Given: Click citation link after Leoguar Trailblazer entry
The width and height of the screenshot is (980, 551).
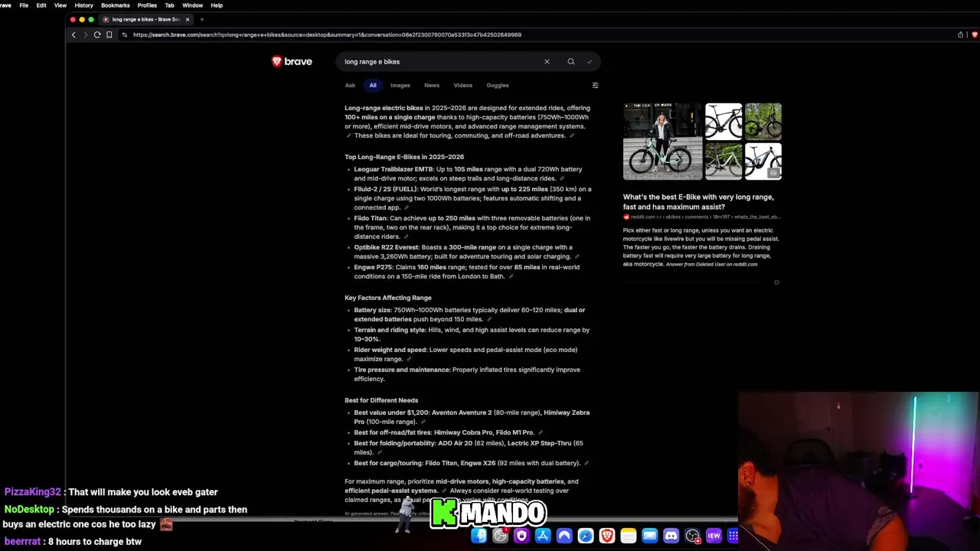Looking at the screenshot, I should (562, 178).
